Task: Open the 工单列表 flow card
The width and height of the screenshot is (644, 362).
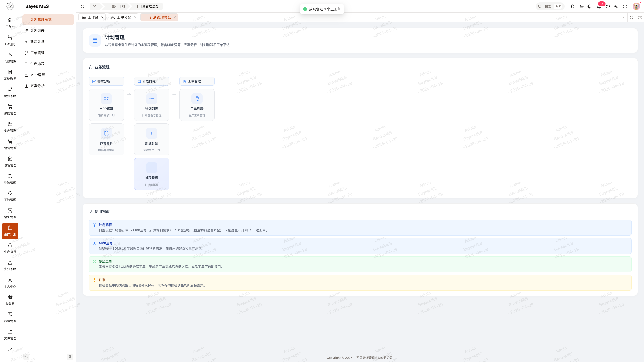Action: (x=197, y=105)
